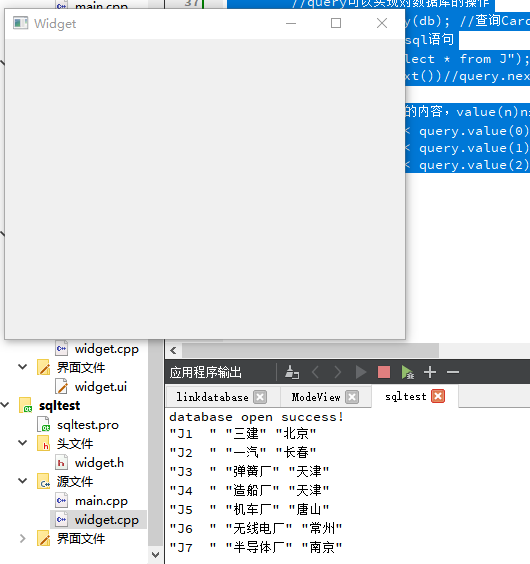Click the gray run play button

click(361, 372)
